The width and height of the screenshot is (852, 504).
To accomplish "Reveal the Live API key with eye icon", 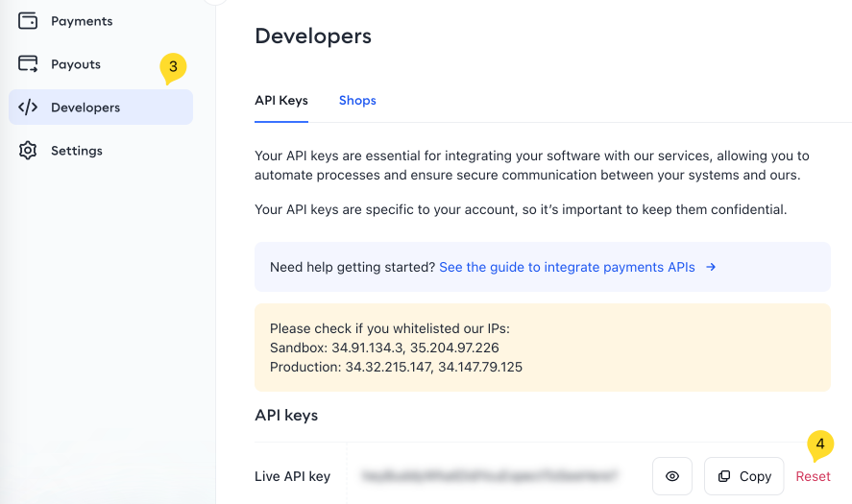I will (672, 476).
